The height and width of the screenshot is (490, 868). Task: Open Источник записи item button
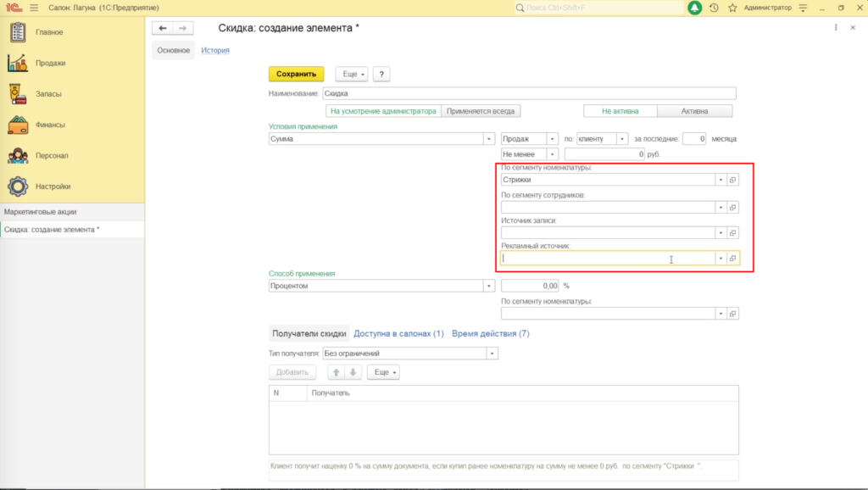tap(733, 233)
